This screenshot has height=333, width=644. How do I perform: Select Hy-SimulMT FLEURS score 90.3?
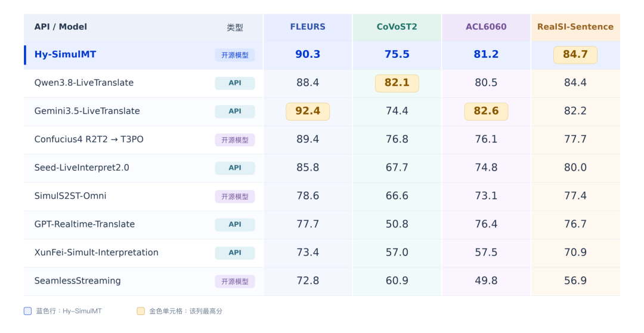pos(308,55)
